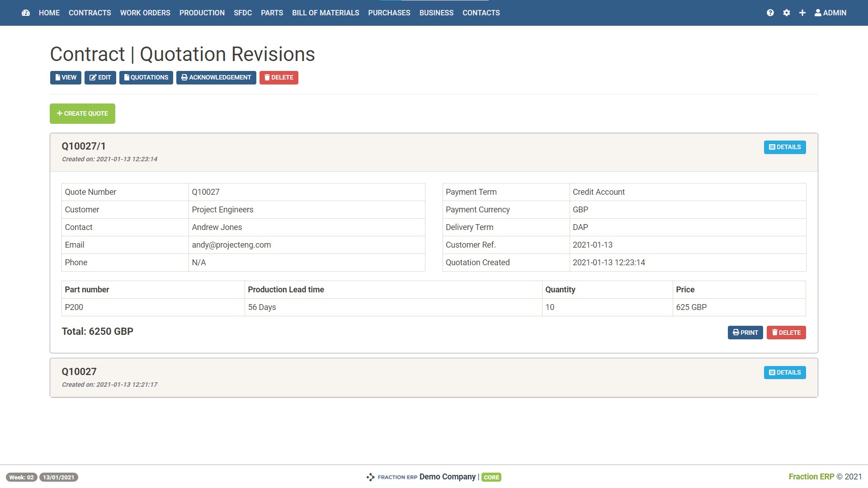Collapse DETAILS for quote Q10027/1
This screenshot has height=488, width=868.
(x=785, y=147)
